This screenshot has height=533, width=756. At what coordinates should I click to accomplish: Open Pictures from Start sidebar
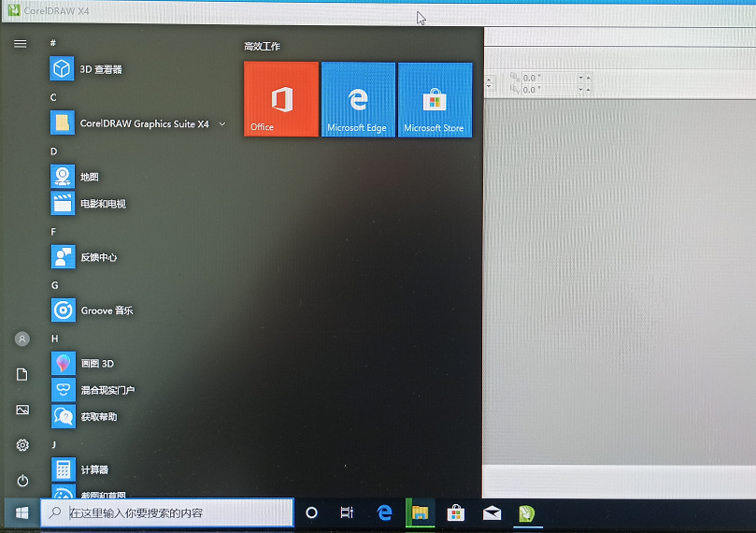pyautogui.click(x=22, y=410)
